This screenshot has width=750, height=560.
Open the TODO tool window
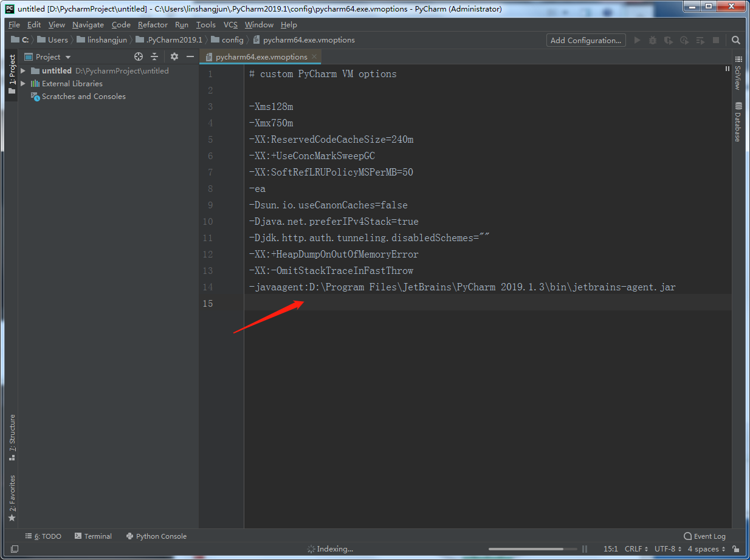pyautogui.click(x=43, y=536)
